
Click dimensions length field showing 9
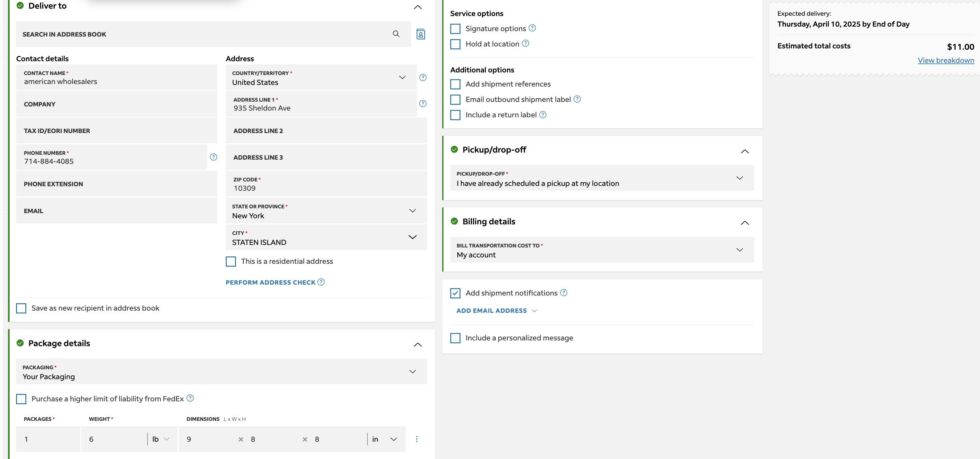208,439
